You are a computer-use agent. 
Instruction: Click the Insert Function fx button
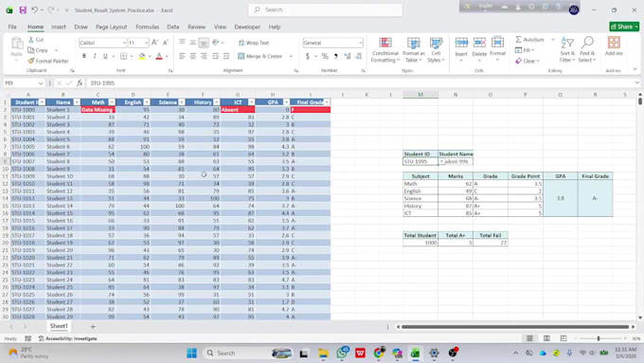click(80, 83)
